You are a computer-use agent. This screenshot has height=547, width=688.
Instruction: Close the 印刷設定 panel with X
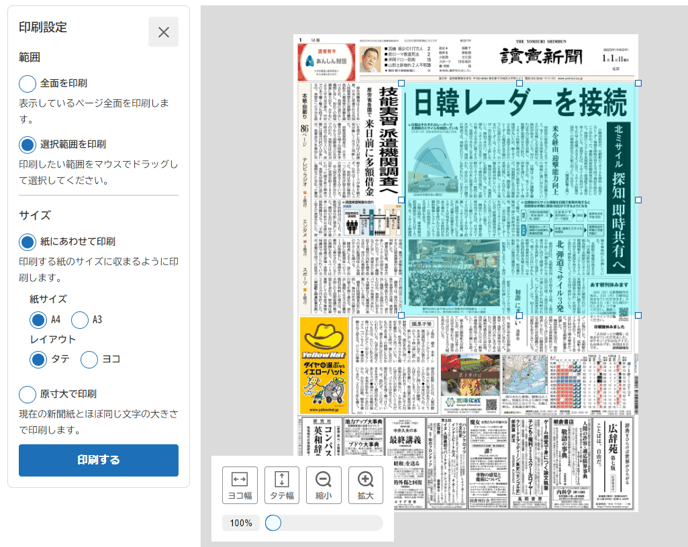[163, 32]
